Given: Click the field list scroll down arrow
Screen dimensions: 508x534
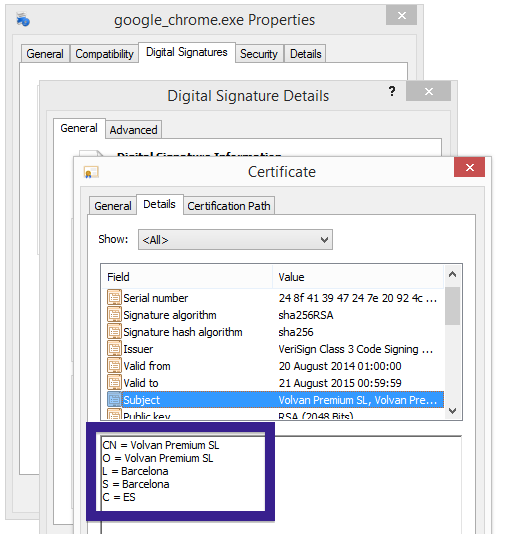Looking at the screenshot, I should [x=453, y=411].
